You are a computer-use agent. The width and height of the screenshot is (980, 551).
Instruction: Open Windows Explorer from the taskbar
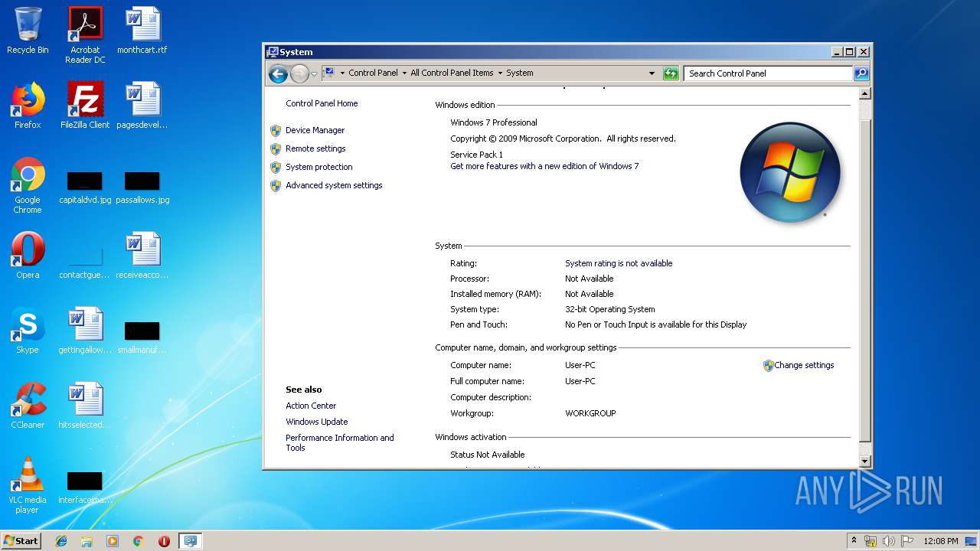click(87, 541)
